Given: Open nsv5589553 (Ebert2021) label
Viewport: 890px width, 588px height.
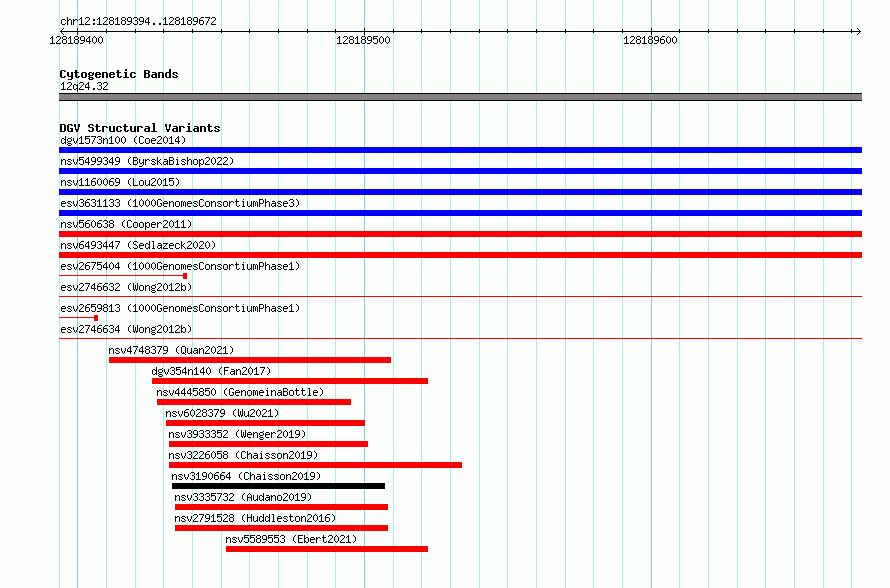Looking at the screenshot, I should 291,539.
